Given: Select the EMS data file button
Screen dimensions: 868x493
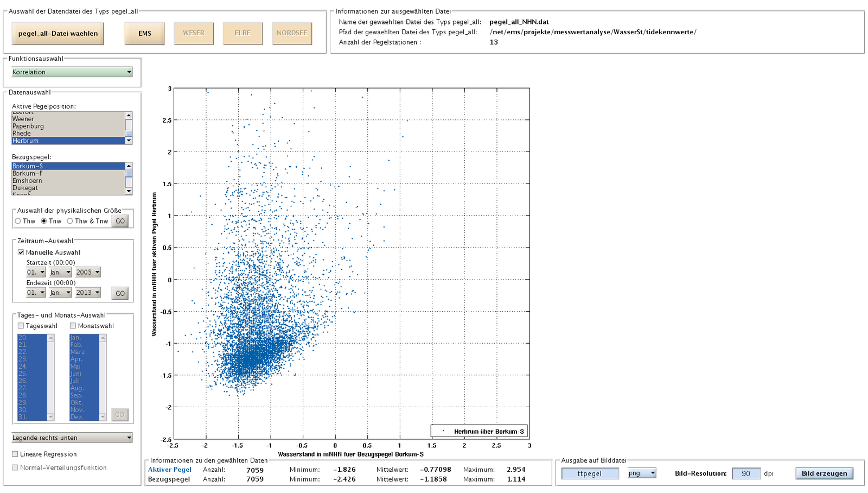Looking at the screenshot, I should click(145, 33).
